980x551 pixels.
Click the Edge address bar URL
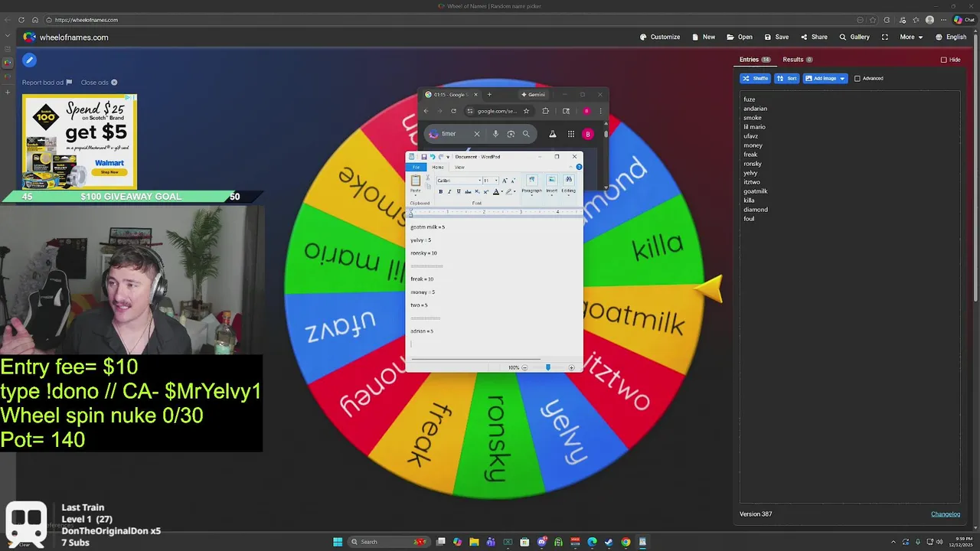point(87,20)
